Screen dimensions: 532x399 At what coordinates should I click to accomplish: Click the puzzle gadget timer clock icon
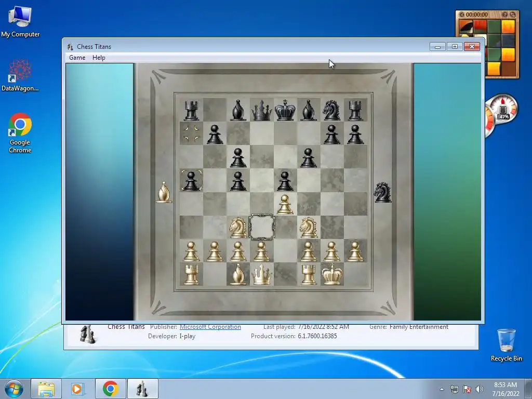(x=462, y=15)
